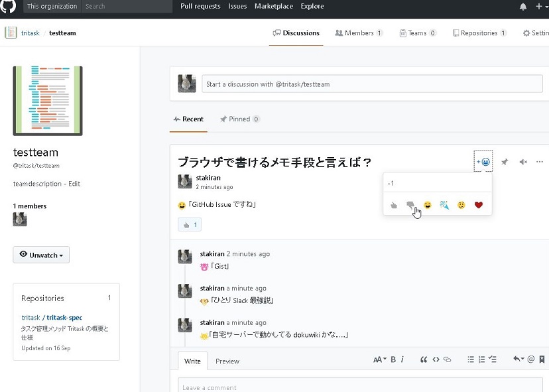Screen dimensions: 549x392
Task: Click the insert code icon
Action: click(436, 359)
